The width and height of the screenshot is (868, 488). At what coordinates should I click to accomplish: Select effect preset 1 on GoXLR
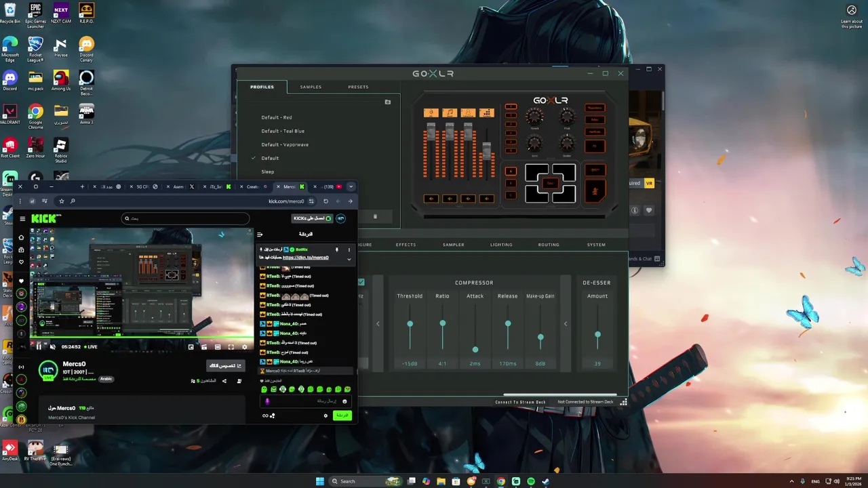point(511,106)
